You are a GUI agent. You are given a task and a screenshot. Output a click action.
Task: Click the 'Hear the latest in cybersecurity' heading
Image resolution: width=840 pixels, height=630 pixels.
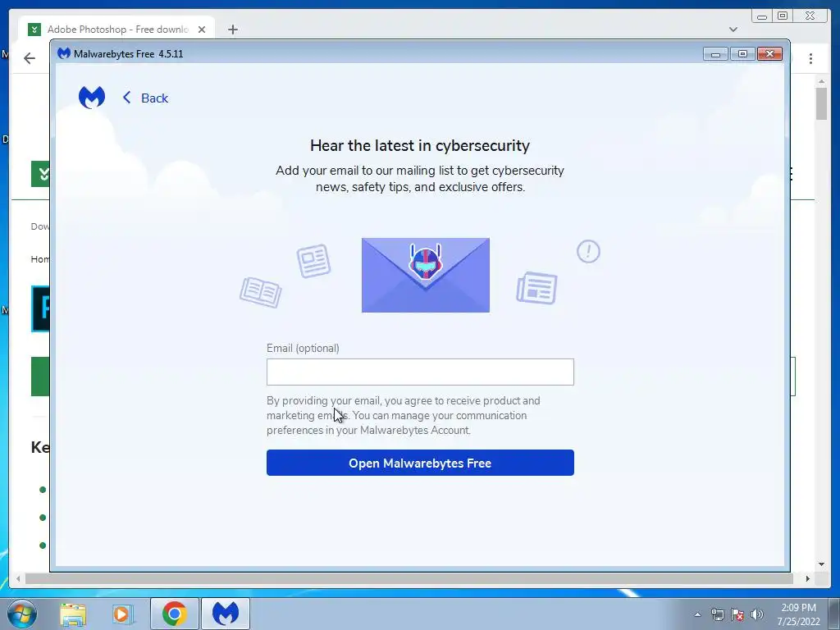420,146
